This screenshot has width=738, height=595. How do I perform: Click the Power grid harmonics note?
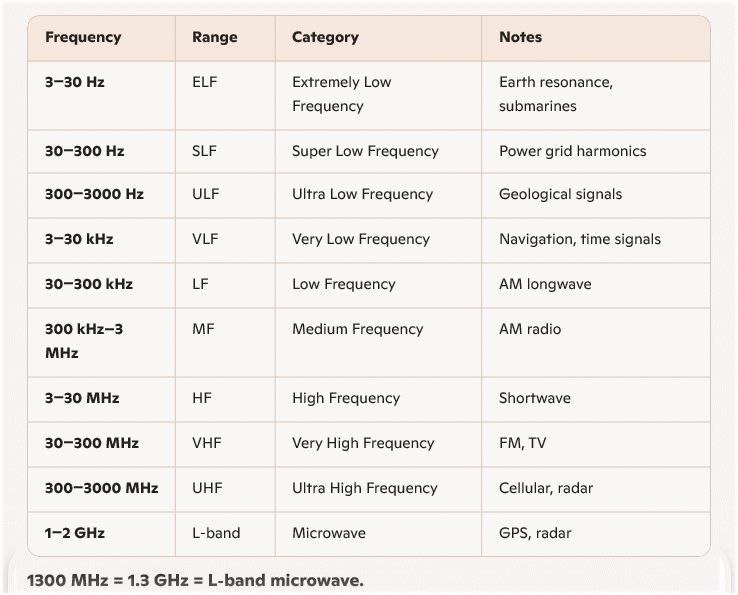pyautogui.click(x=572, y=151)
